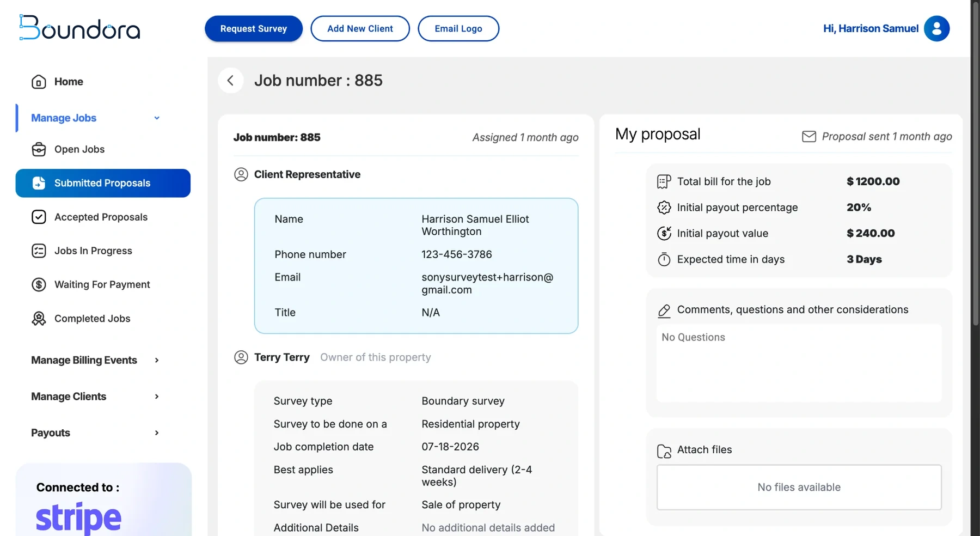980x536 pixels.
Task: Click the page vertical scrollbar
Action: (975, 163)
